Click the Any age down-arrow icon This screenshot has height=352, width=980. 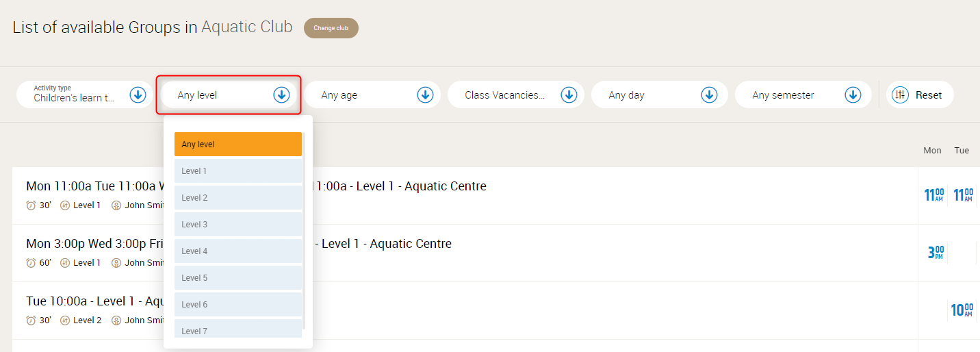point(425,95)
